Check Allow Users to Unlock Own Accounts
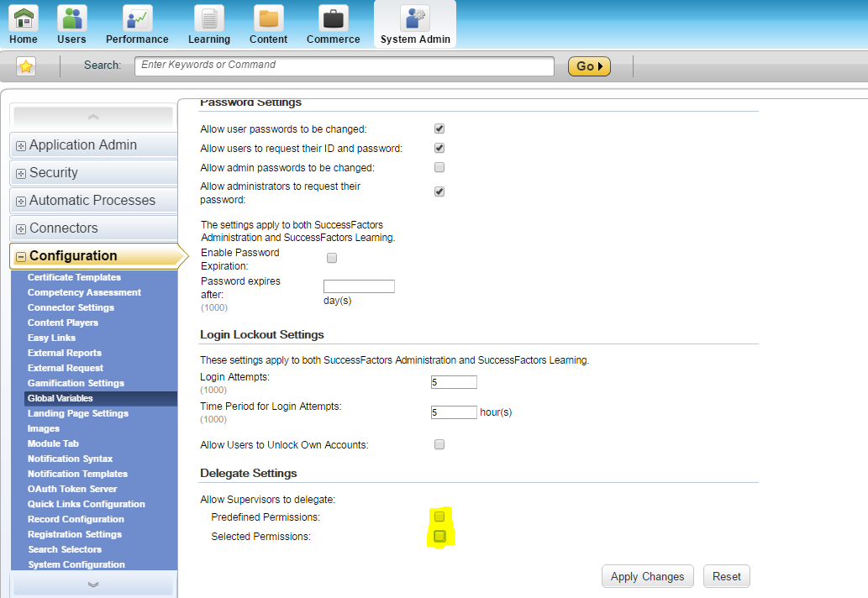 pyautogui.click(x=439, y=444)
